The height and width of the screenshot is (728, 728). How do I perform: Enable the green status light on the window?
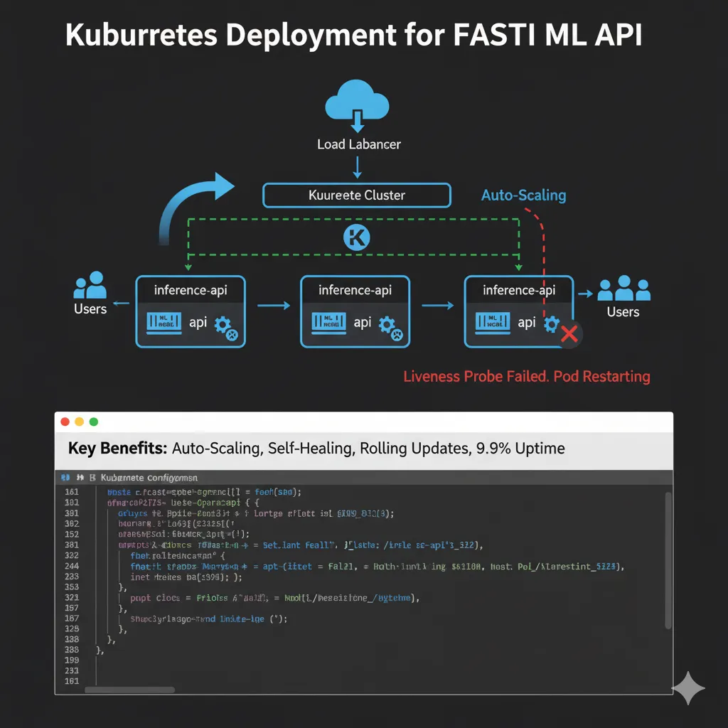point(93,421)
